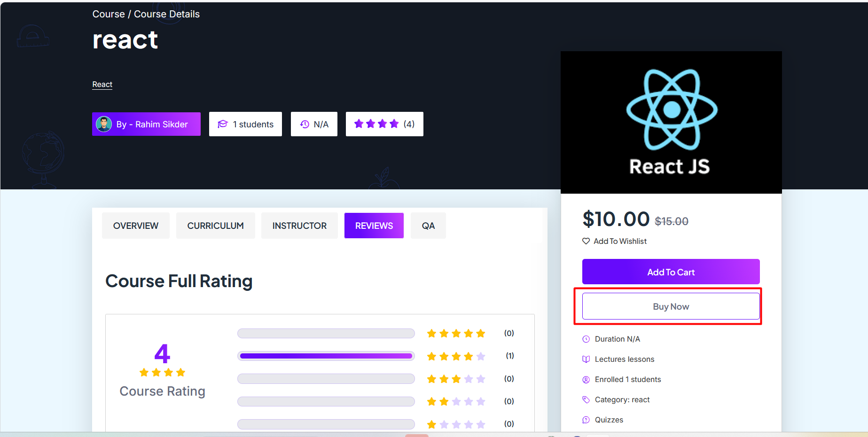Select the Reviews tab
Image resolution: width=868 pixels, height=437 pixels.
click(374, 226)
